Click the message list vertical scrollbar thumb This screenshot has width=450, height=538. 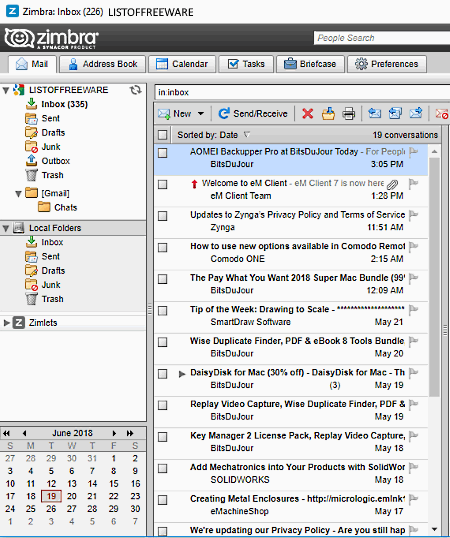tap(434, 277)
